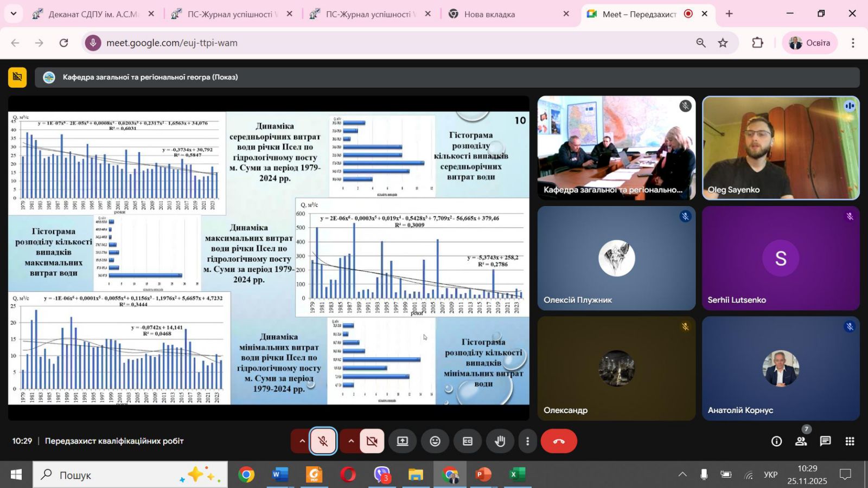
Task: Click the present screen icon
Action: point(403,441)
